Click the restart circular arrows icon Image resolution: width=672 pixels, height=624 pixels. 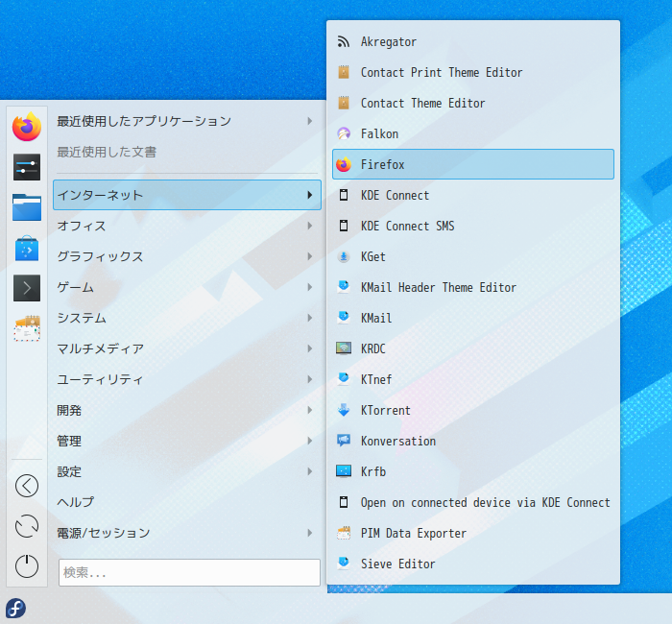27,526
